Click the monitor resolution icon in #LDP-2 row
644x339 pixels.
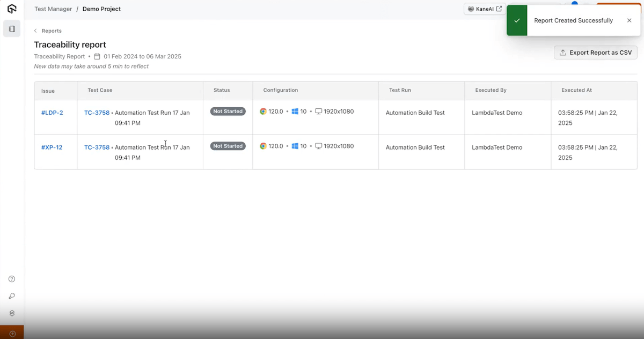click(x=318, y=112)
